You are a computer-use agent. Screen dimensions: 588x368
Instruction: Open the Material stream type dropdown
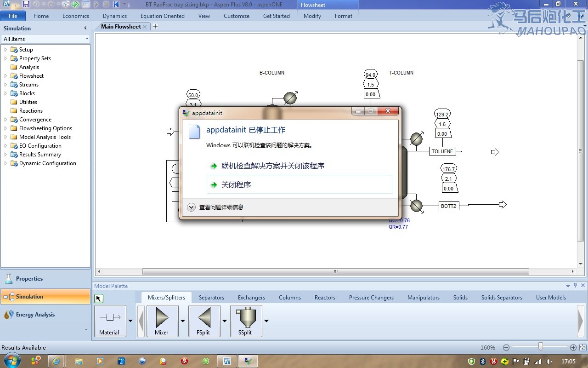point(130,321)
